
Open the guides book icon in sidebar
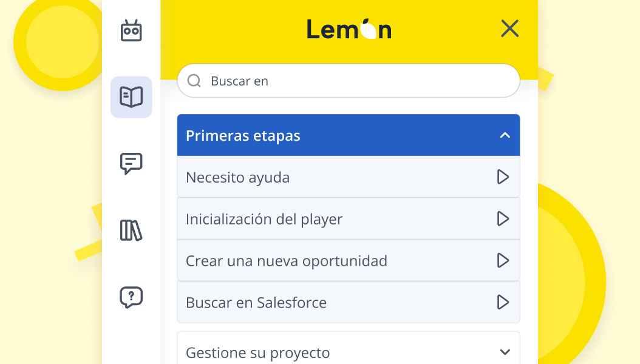click(131, 97)
